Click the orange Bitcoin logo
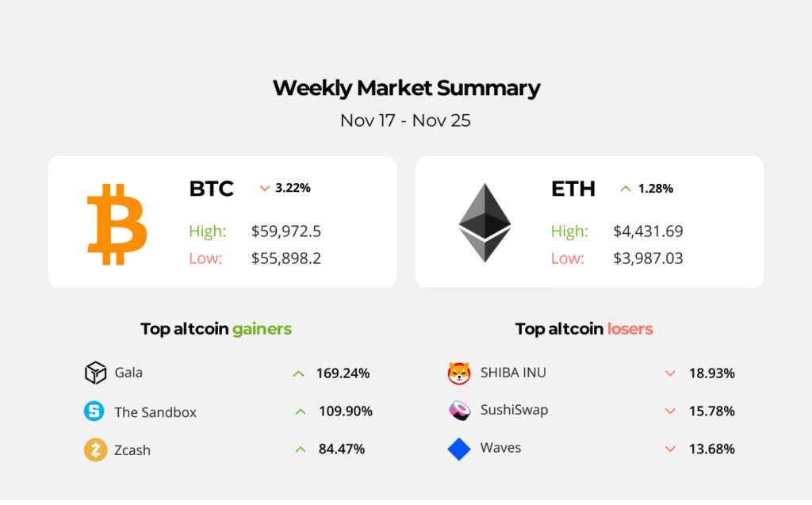This screenshot has width=812, height=505. pos(117,224)
